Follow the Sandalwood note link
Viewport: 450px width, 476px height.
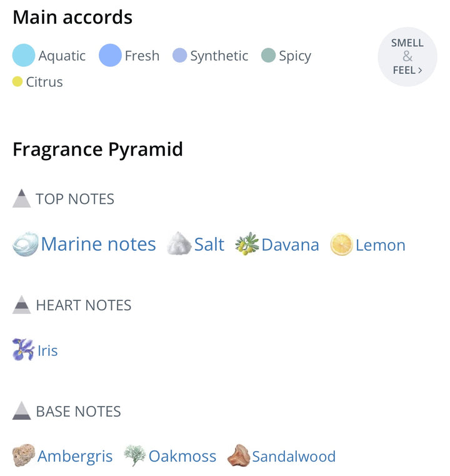(294, 456)
